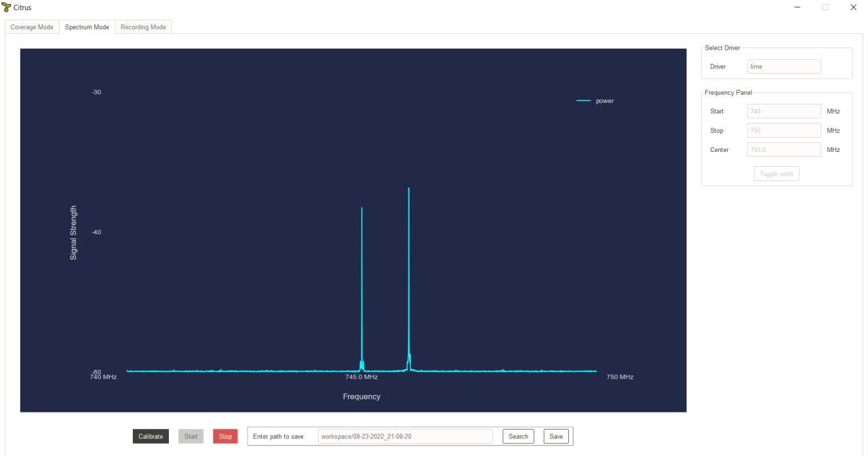Click the Citrus app icon in title bar
868x456 pixels.
click(7, 7)
